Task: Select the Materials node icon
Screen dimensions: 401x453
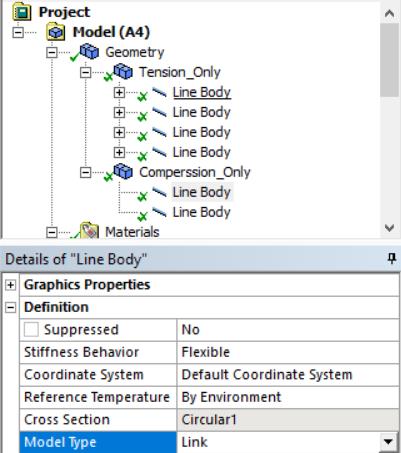Action: (89, 231)
